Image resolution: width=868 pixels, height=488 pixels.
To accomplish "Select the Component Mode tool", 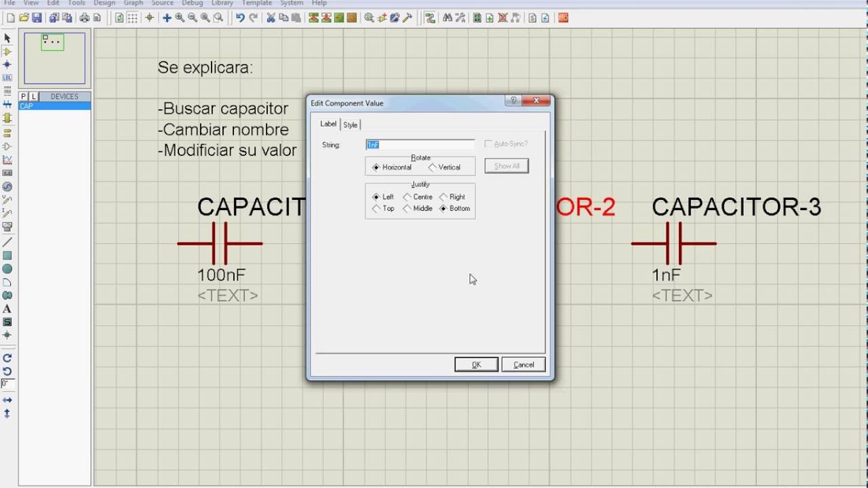I will point(7,52).
